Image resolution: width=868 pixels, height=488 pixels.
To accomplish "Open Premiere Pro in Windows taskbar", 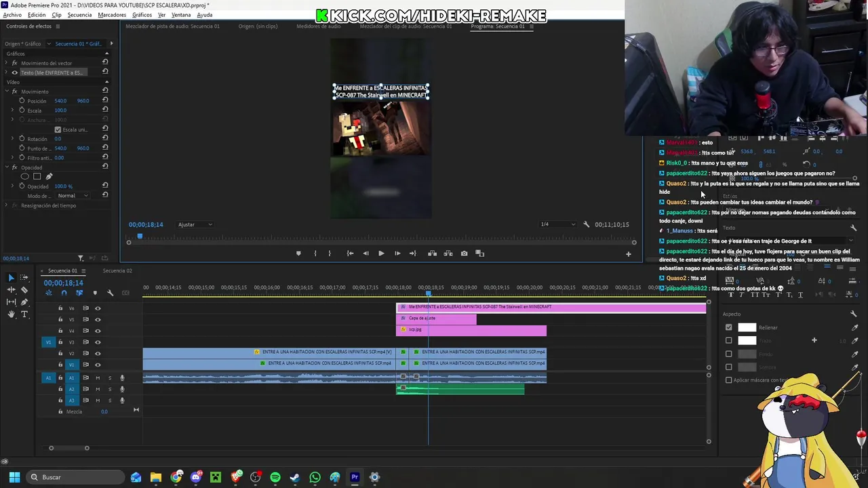I will pyautogui.click(x=355, y=477).
